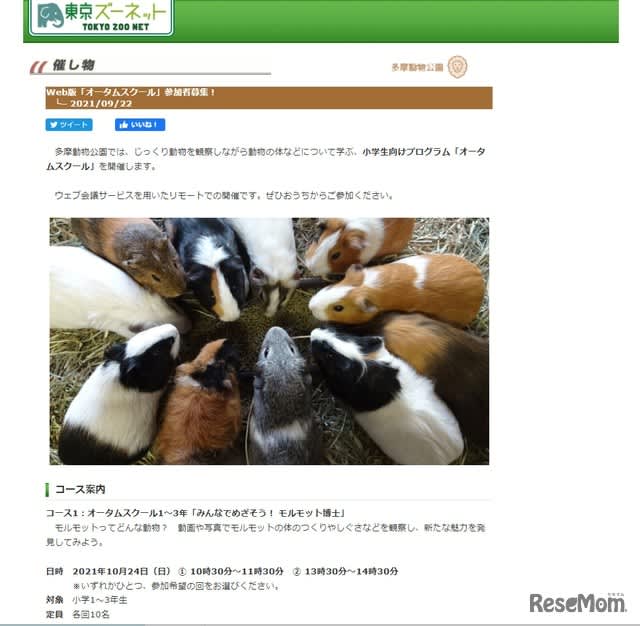Screen dimensions: 640x626
Task: Click the コース1 オータムスクール1〜3年 title
Action: coord(196,513)
